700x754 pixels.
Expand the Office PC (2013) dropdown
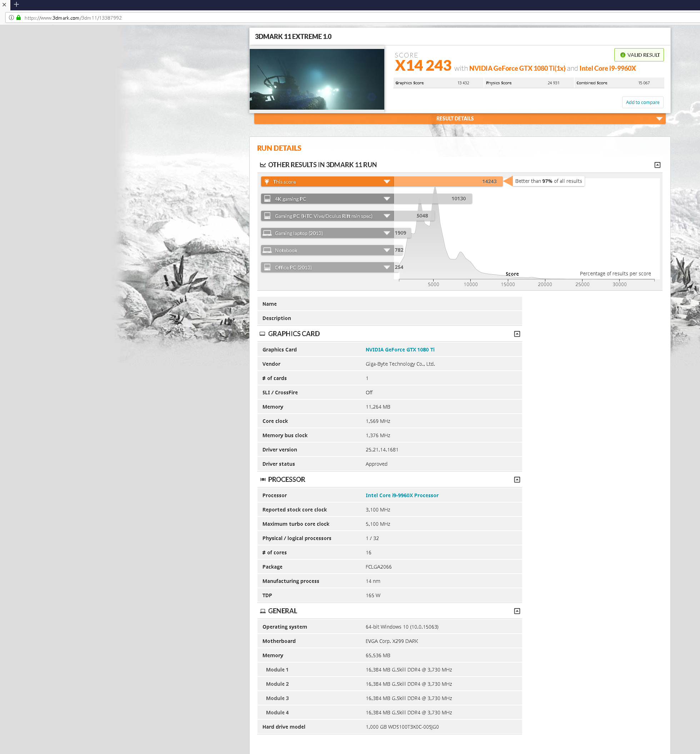387,267
